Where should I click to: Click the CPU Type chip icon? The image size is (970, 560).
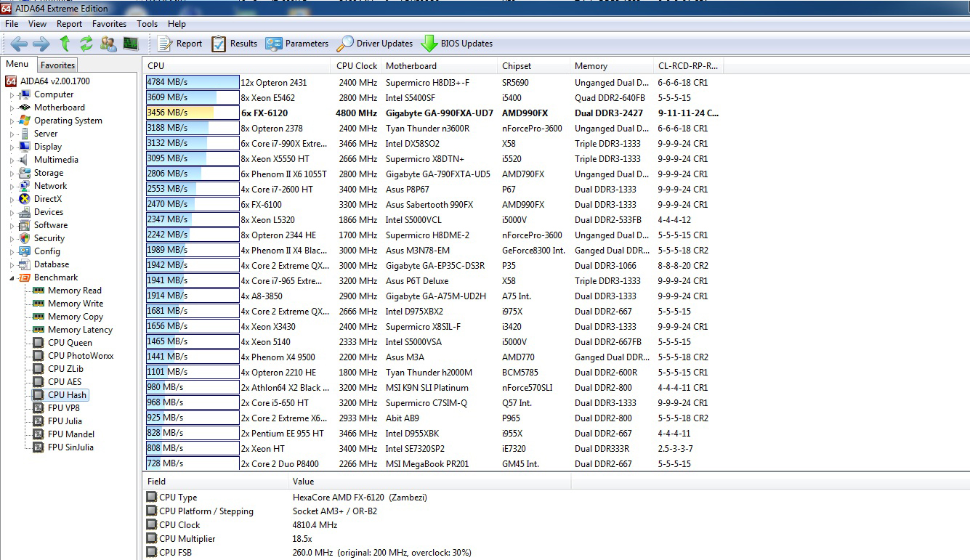coord(151,498)
